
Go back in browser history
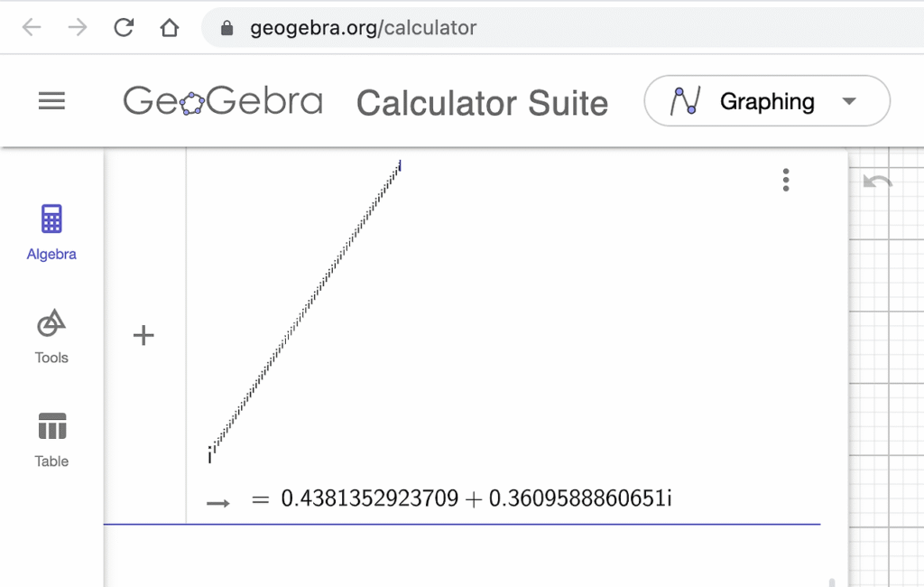click(x=32, y=28)
